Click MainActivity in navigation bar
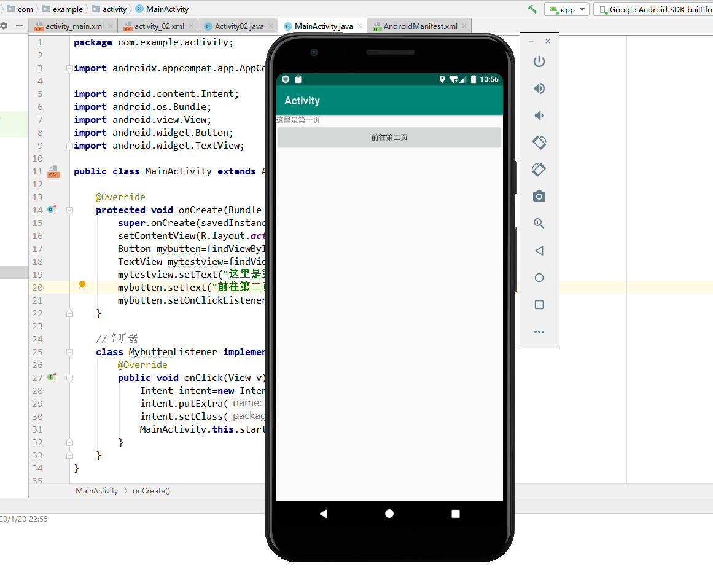 point(162,9)
